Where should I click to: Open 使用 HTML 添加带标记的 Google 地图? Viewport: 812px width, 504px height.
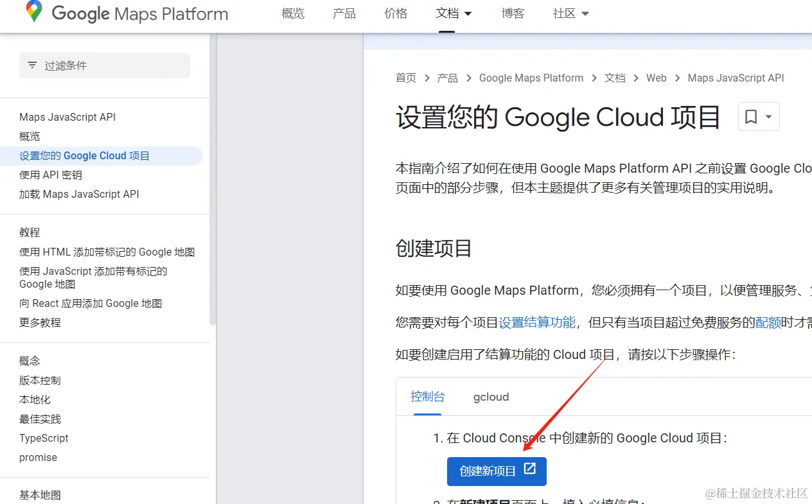(107, 252)
